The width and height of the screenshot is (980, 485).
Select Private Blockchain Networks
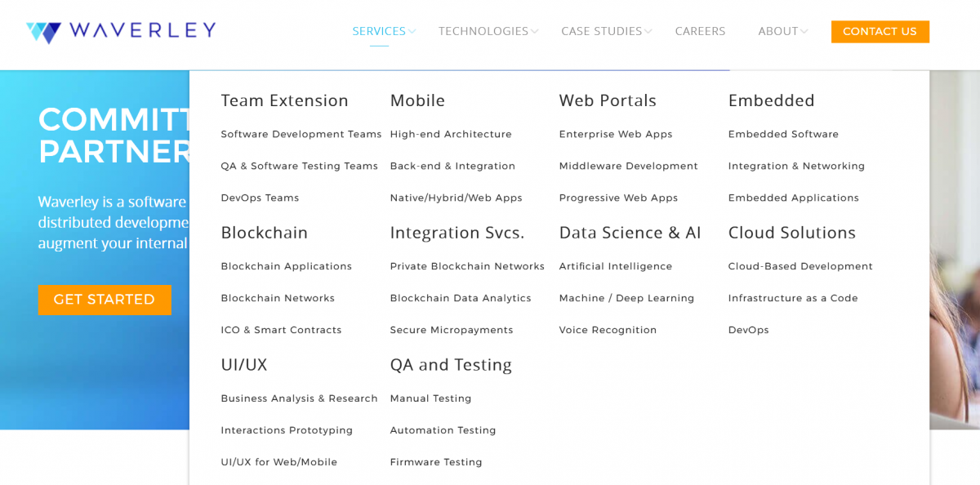467,266
